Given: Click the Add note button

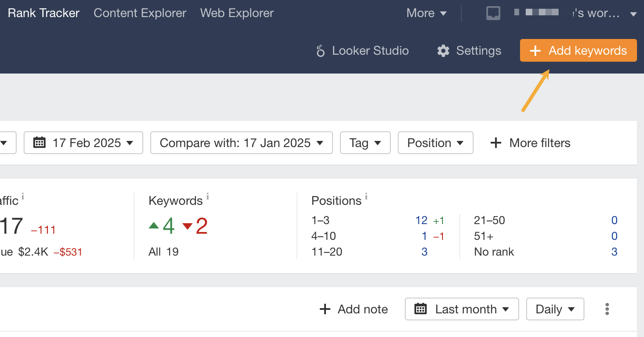Looking at the screenshot, I should [x=353, y=309].
